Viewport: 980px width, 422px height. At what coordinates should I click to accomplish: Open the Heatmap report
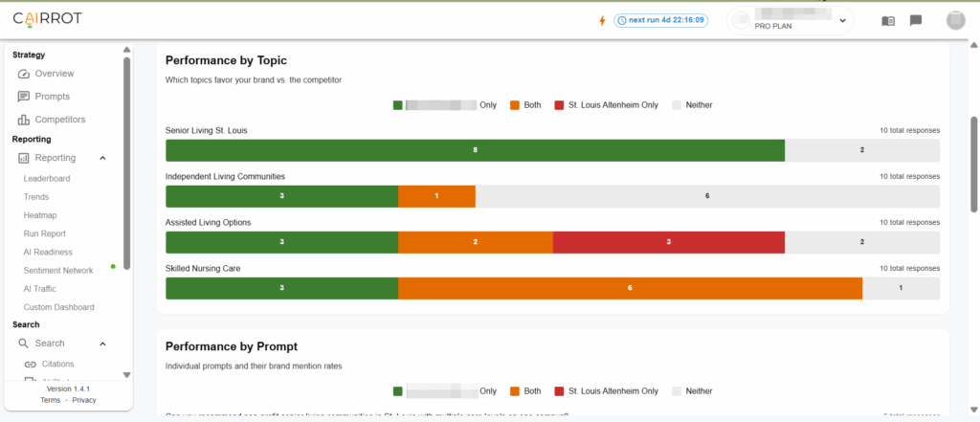pyautogui.click(x=40, y=215)
